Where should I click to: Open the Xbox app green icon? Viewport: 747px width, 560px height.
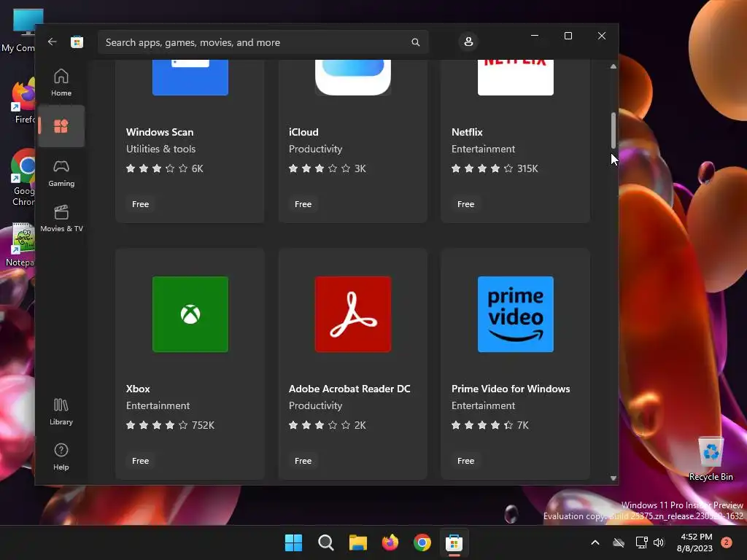pos(190,314)
